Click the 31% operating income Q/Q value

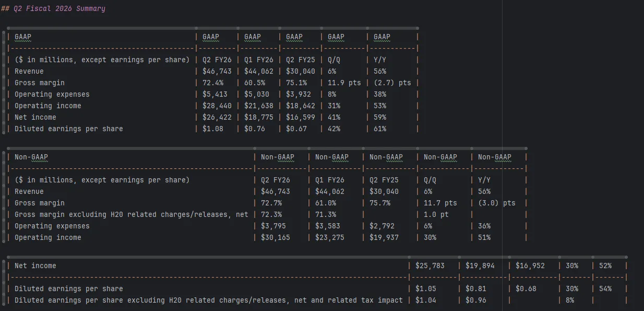334,106
